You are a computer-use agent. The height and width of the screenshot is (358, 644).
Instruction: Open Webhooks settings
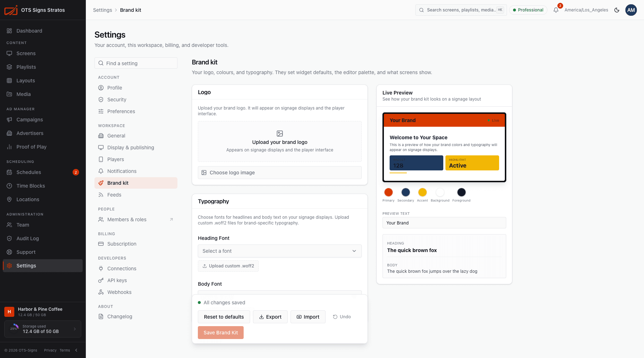tap(136, 292)
